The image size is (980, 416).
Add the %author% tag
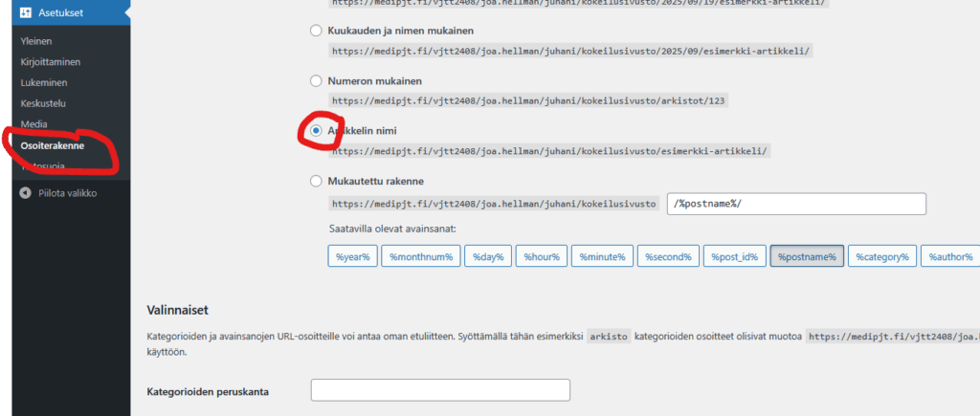click(x=950, y=256)
